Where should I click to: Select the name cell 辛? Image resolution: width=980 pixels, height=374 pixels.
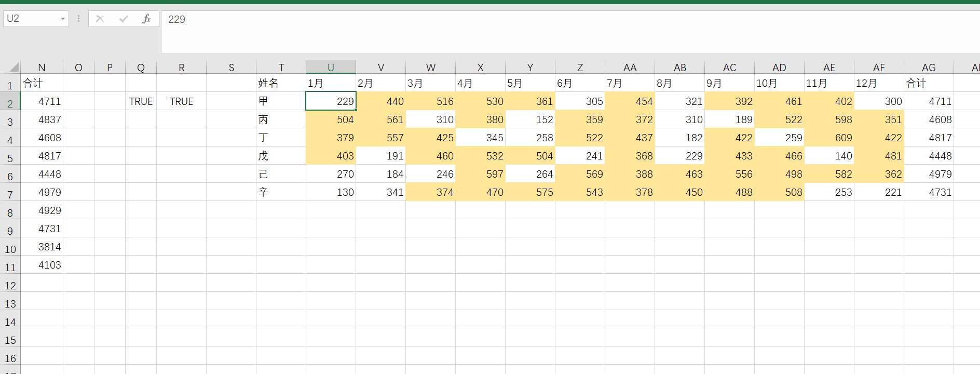(x=281, y=192)
